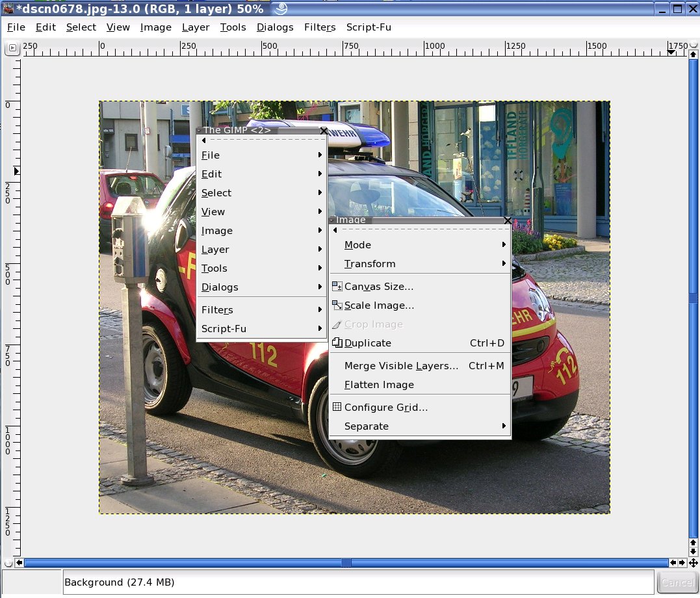
Task: Click the vertical scrollbar down arrow
Action: pos(694,552)
